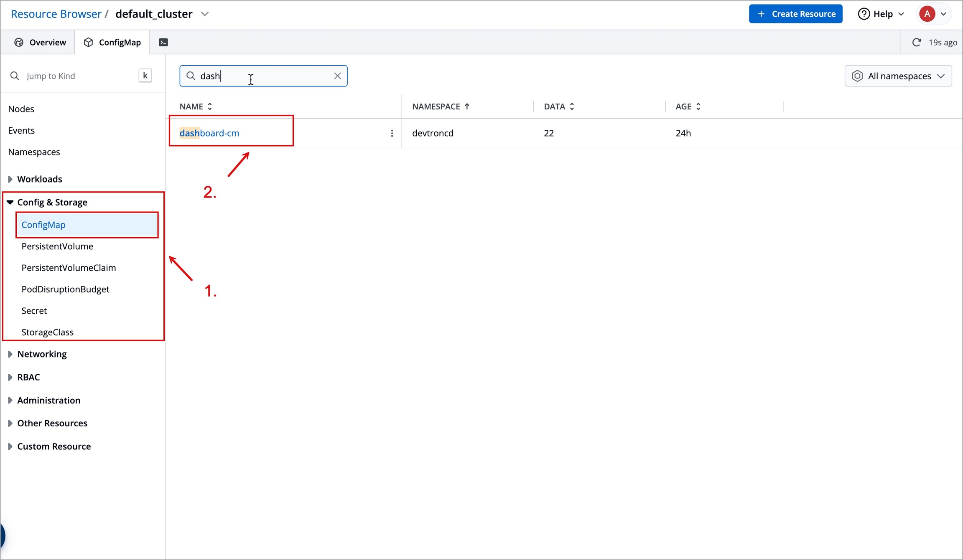Screen dimensions: 963x560
Task: Clear the search field with X icon
Action: coord(337,76)
